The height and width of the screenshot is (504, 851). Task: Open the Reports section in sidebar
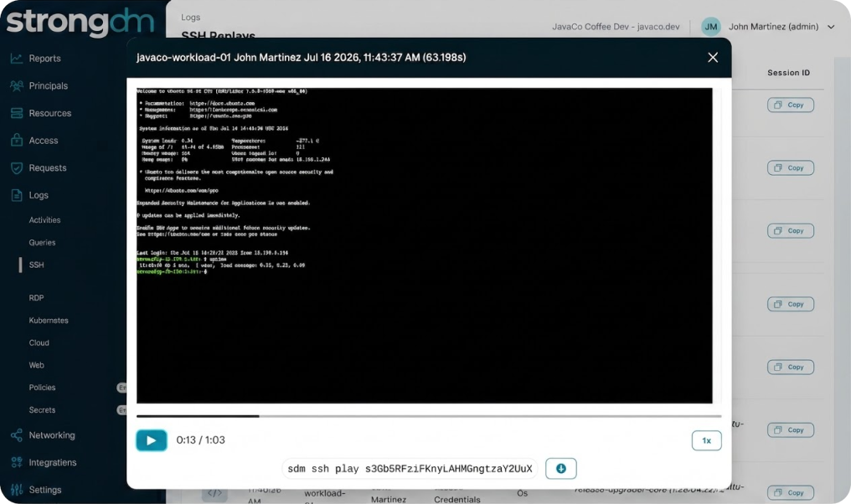(44, 58)
